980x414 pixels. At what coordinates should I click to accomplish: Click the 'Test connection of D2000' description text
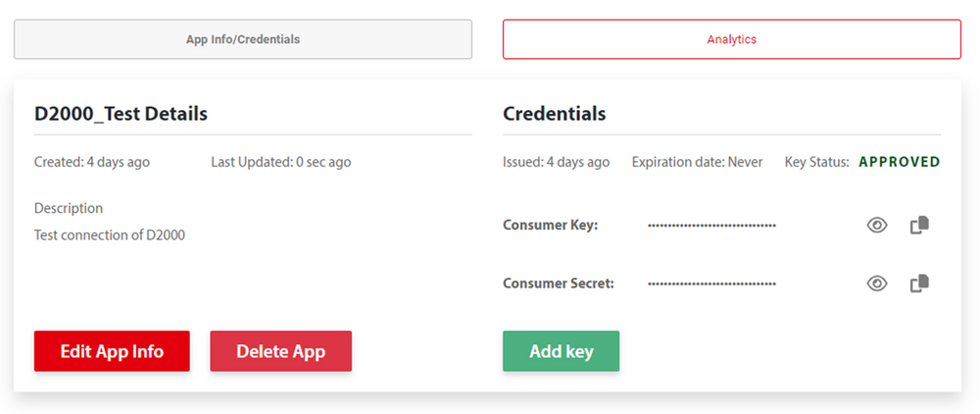point(110,234)
